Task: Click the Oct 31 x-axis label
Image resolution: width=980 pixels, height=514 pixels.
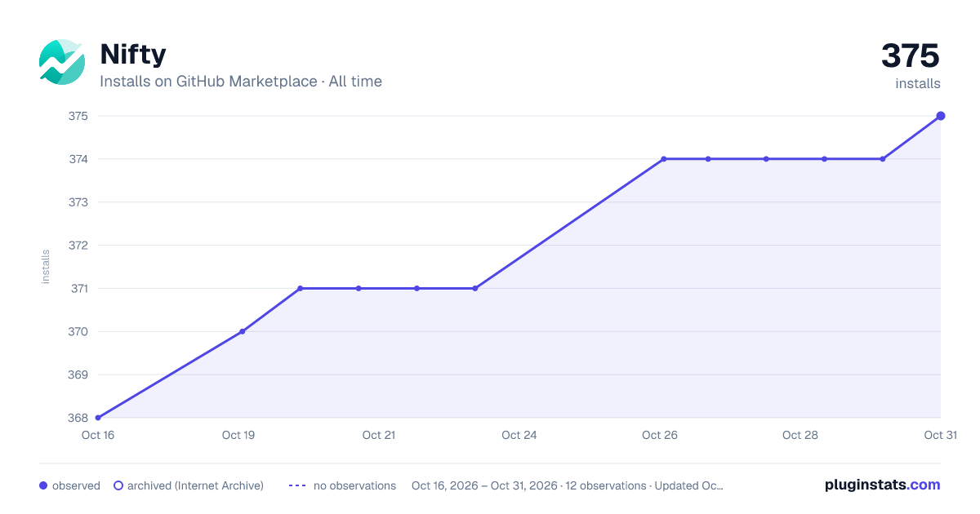Action: pyautogui.click(x=940, y=435)
